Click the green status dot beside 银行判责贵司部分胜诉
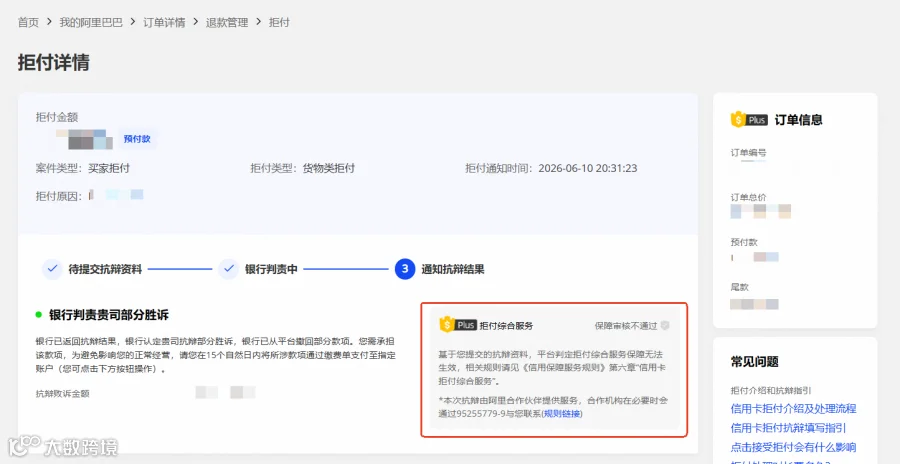Screen dimensions: 900x464 tap(38, 315)
